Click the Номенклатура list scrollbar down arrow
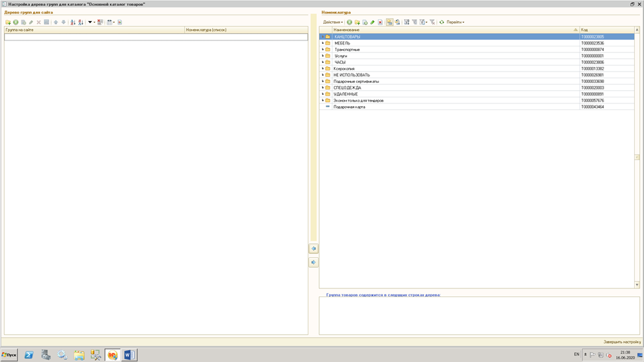Screen dimensions: 644x362 (637, 285)
